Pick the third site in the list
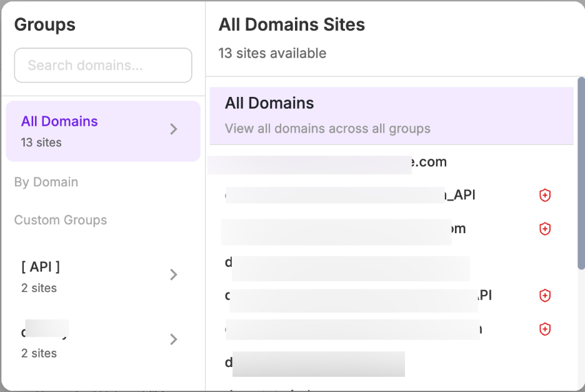This screenshot has width=585, height=392. (x=344, y=229)
